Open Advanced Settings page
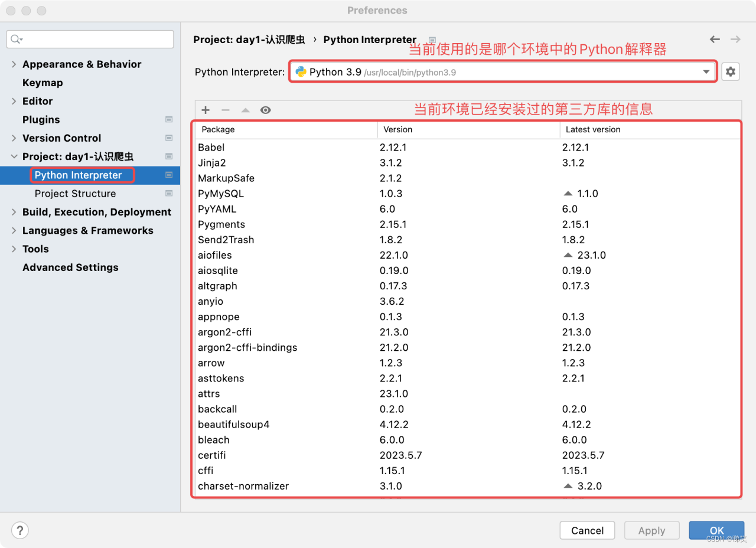The image size is (756, 548). (70, 267)
